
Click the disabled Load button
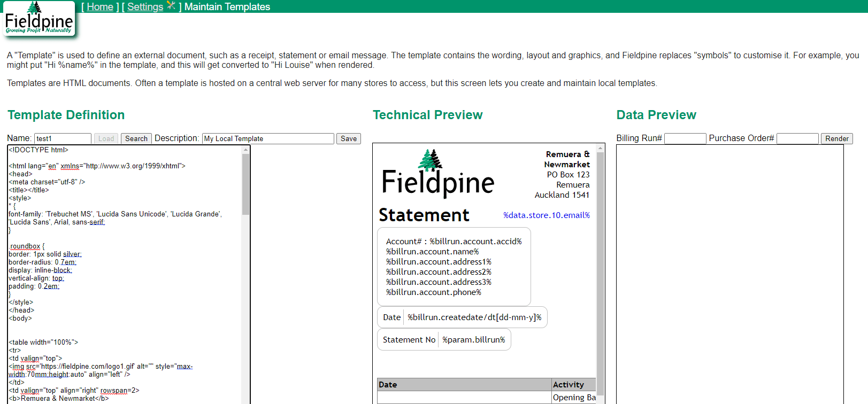coord(106,138)
